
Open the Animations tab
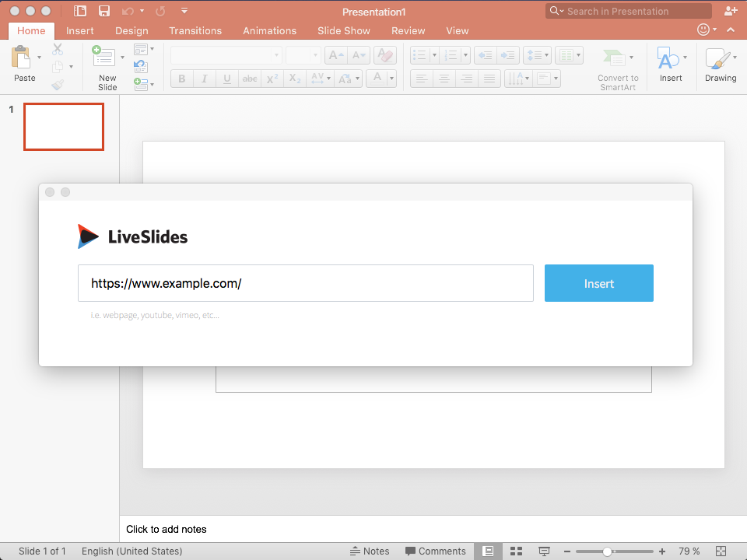click(270, 30)
